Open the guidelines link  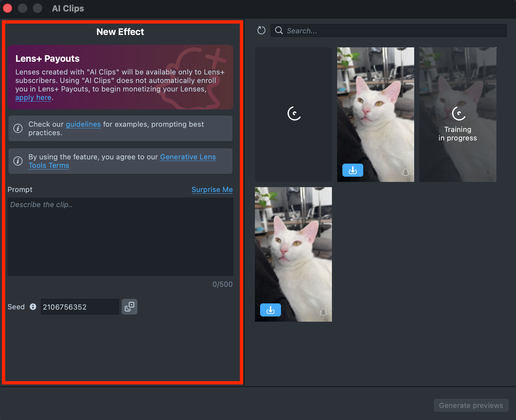(x=83, y=124)
